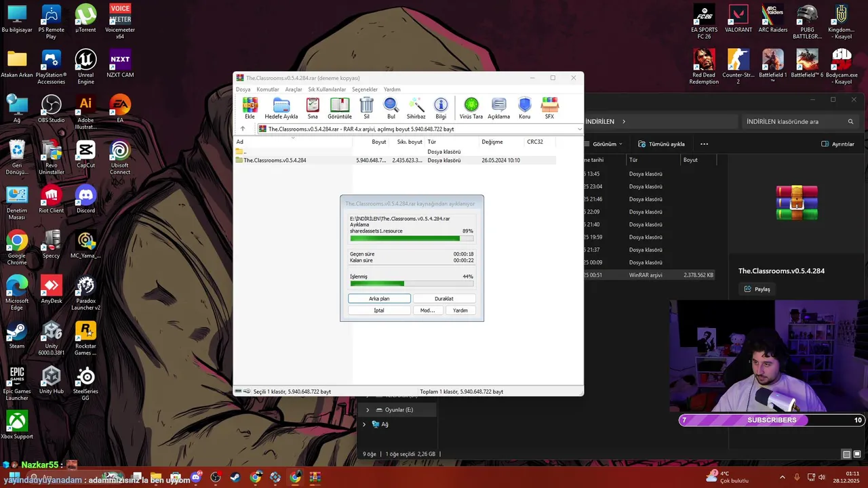
Task: Open the Dosya menu in WinRAR
Action: (243, 89)
